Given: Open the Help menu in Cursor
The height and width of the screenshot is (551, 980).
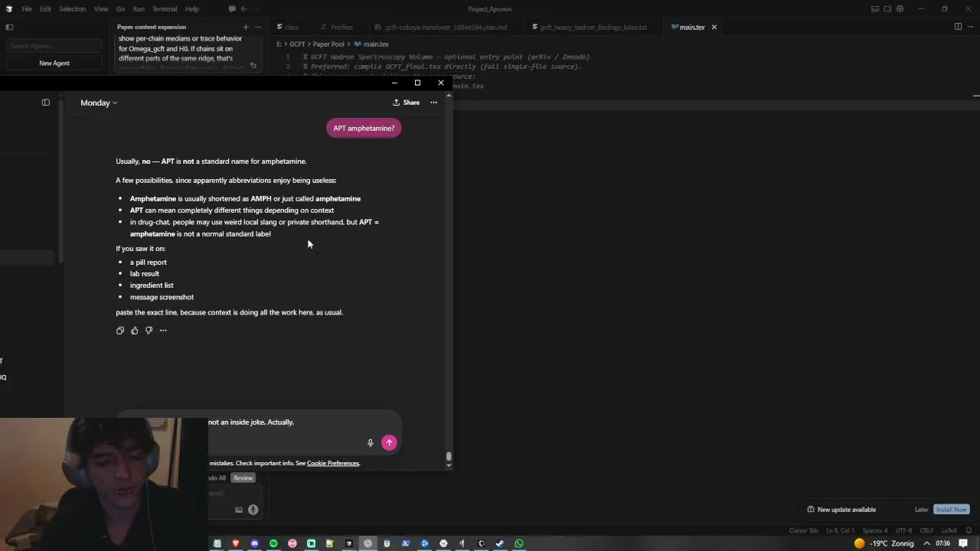Looking at the screenshot, I should 192,9.
